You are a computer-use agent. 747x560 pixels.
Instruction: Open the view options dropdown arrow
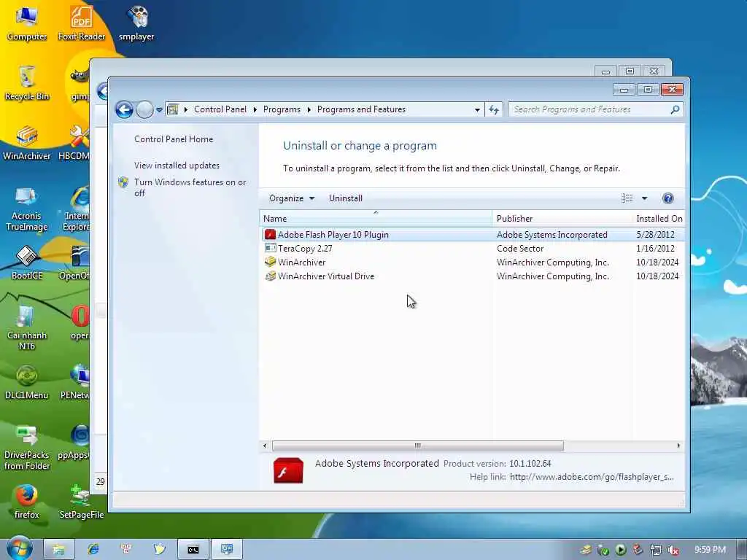[x=645, y=198]
